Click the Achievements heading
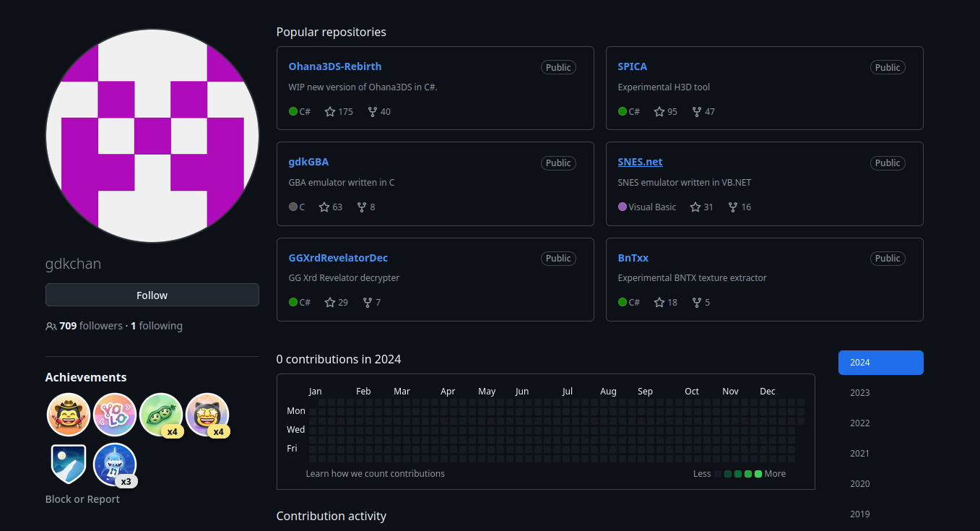The width and height of the screenshot is (980, 531). point(86,377)
